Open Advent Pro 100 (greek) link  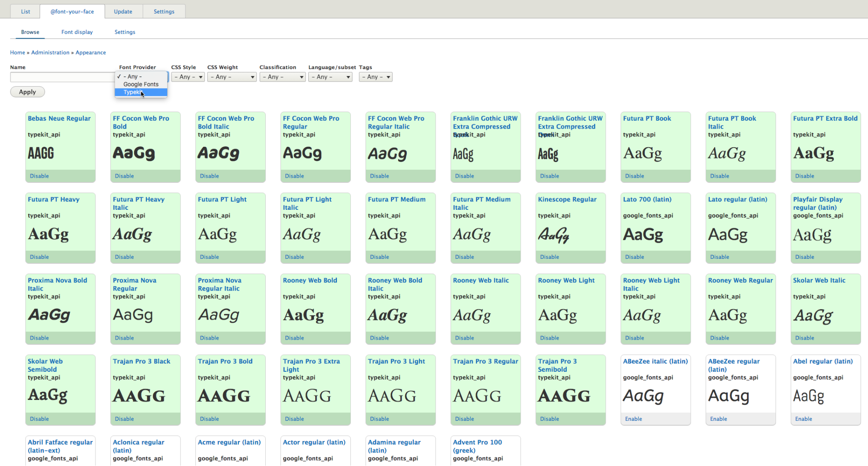[477, 446]
